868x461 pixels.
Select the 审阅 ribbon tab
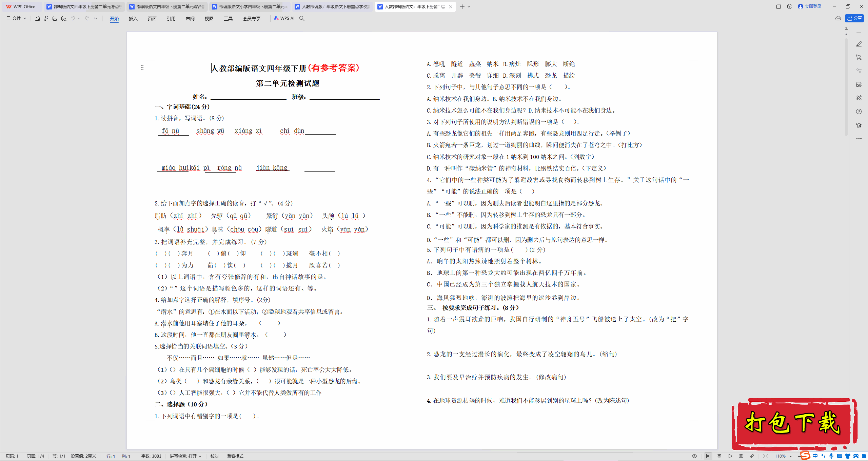[x=190, y=19]
